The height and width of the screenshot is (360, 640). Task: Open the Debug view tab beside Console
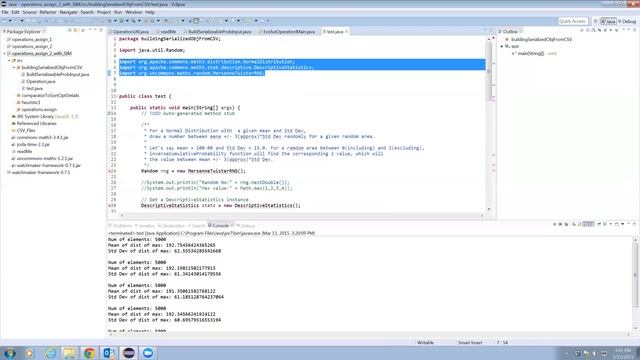coord(246,225)
